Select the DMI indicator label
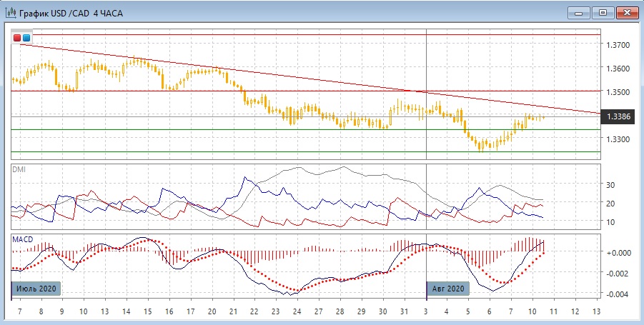This screenshot has height=325, width=644. click(x=19, y=169)
